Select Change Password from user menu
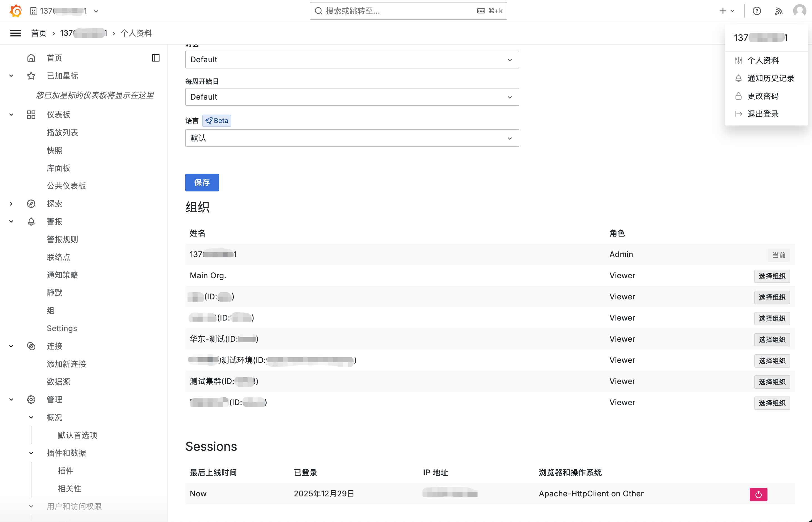This screenshot has height=522, width=812. [763, 96]
